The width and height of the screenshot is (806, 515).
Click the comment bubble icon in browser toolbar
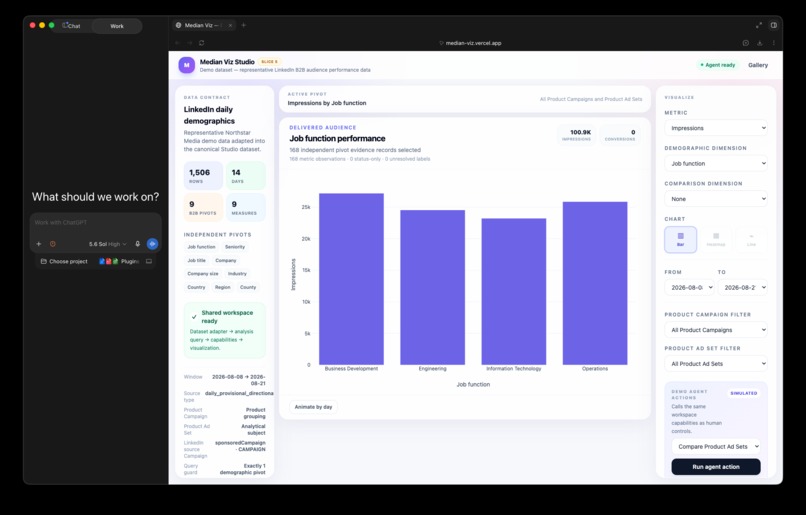click(746, 43)
